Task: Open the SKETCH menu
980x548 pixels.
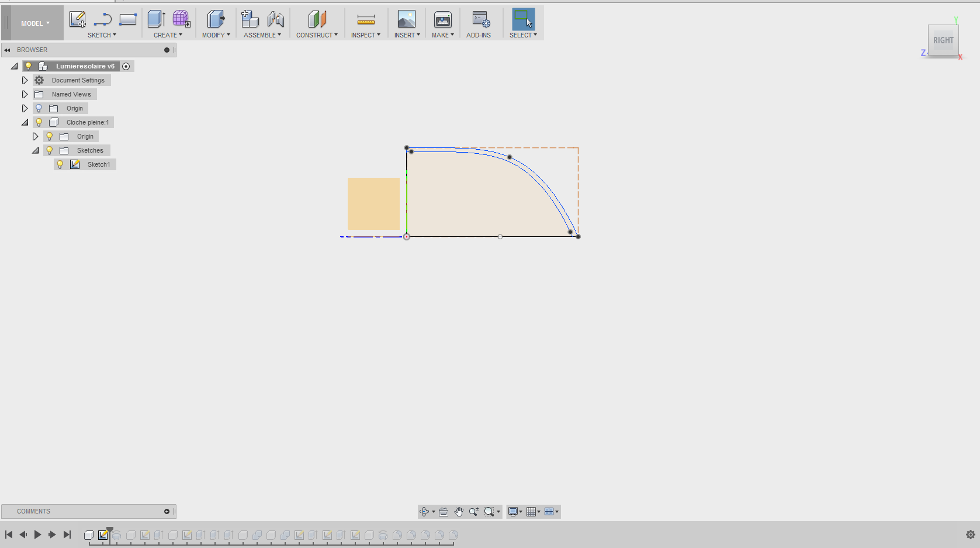Action: [x=102, y=35]
